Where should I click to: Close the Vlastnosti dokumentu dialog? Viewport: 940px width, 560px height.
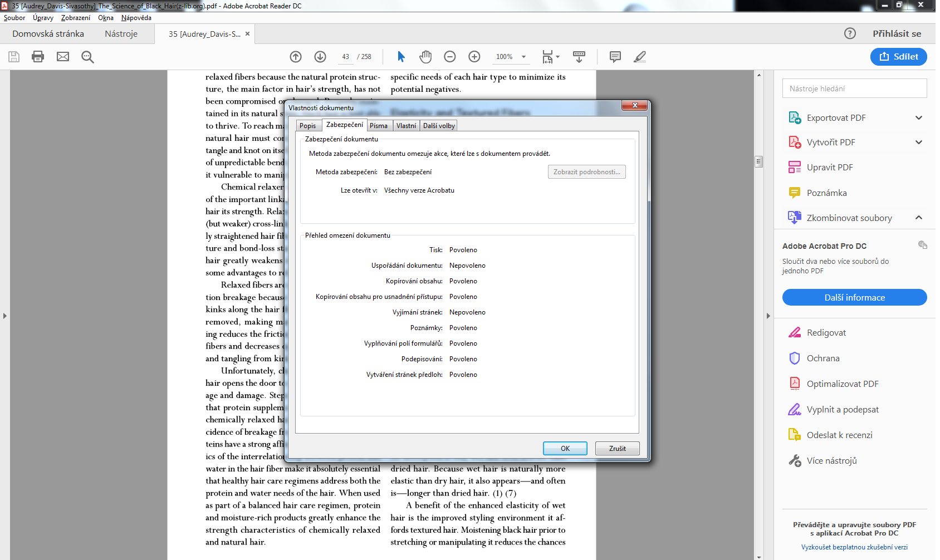[634, 105]
